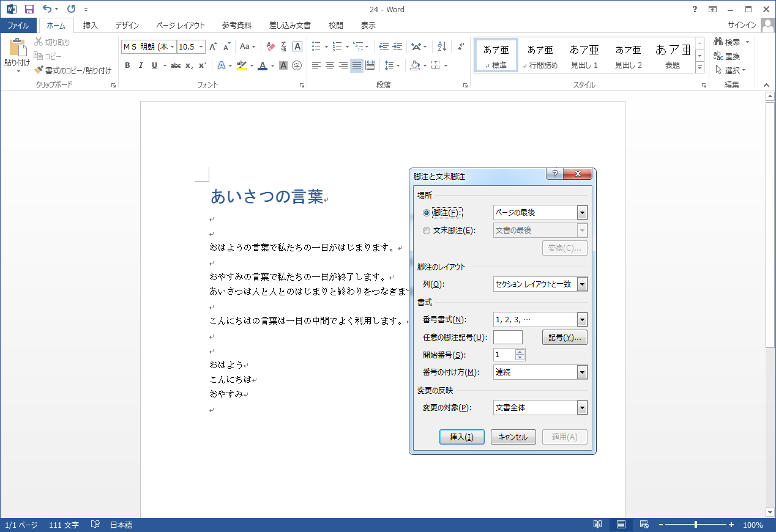Click the 任意の脚注記号 text field
This screenshot has height=532, width=776.
[507, 338]
